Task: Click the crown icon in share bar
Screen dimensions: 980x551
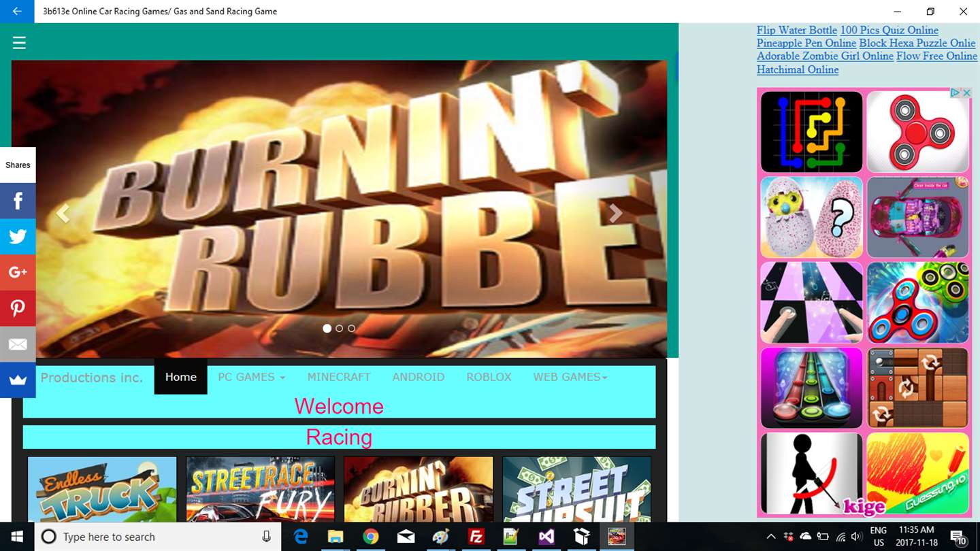Action: 18,380
